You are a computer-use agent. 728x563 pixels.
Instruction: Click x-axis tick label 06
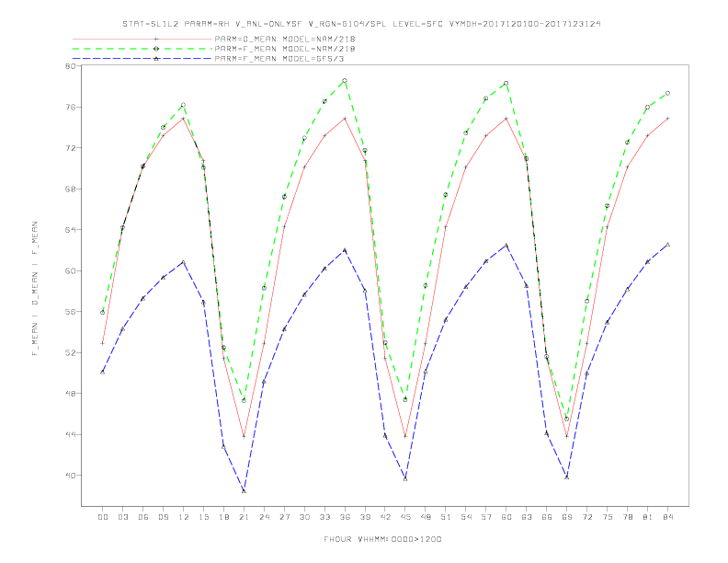[143, 517]
